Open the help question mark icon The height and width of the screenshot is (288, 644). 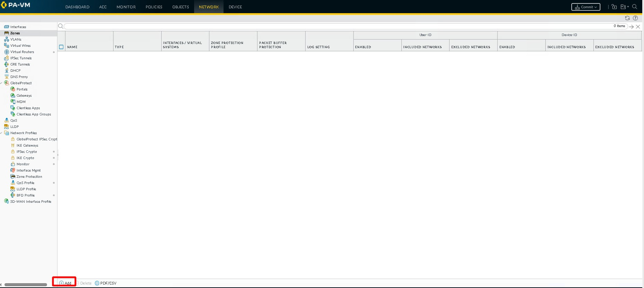tap(635, 18)
